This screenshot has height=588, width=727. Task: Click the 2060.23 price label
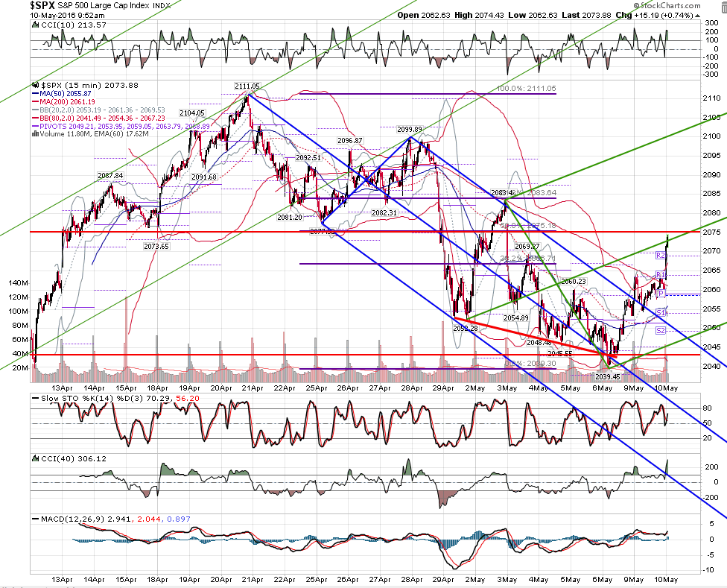click(574, 282)
